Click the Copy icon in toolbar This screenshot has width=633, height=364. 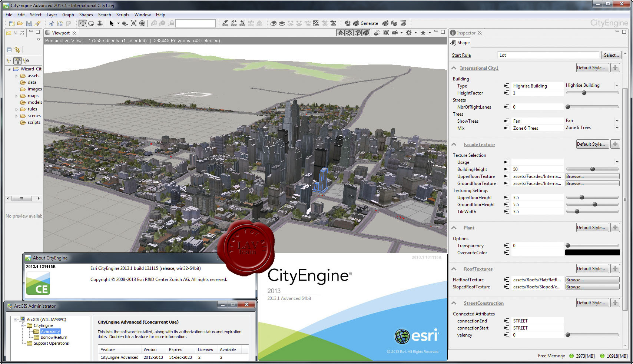(x=60, y=23)
